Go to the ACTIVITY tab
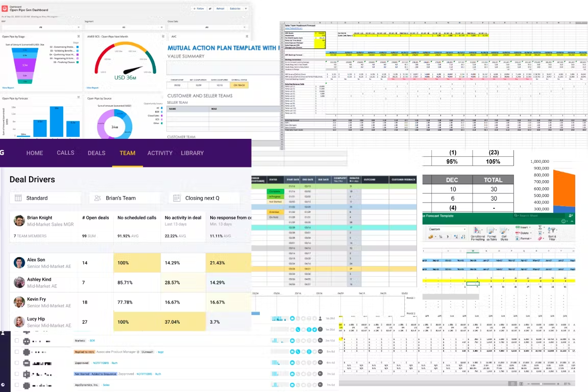This screenshot has width=588, height=392. click(x=160, y=153)
